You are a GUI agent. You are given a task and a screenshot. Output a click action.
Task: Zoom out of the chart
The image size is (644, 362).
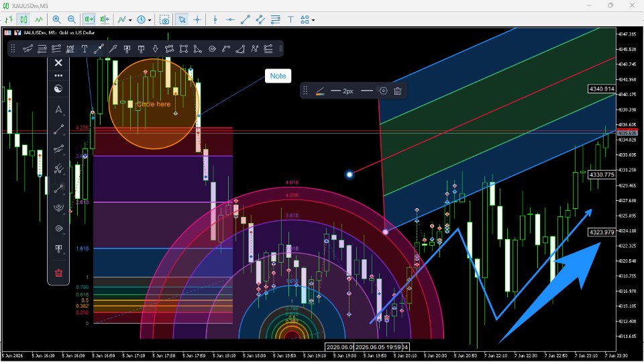pyautogui.click(x=72, y=19)
